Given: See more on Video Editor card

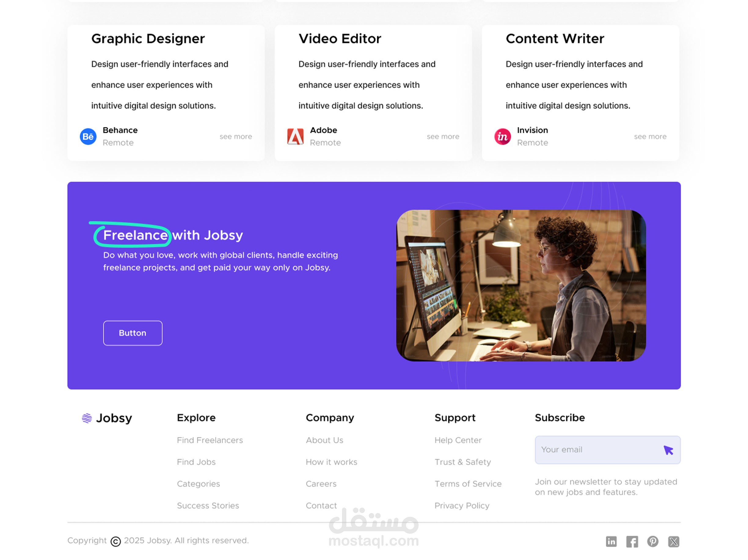Looking at the screenshot, I should (x=443, y=136).
